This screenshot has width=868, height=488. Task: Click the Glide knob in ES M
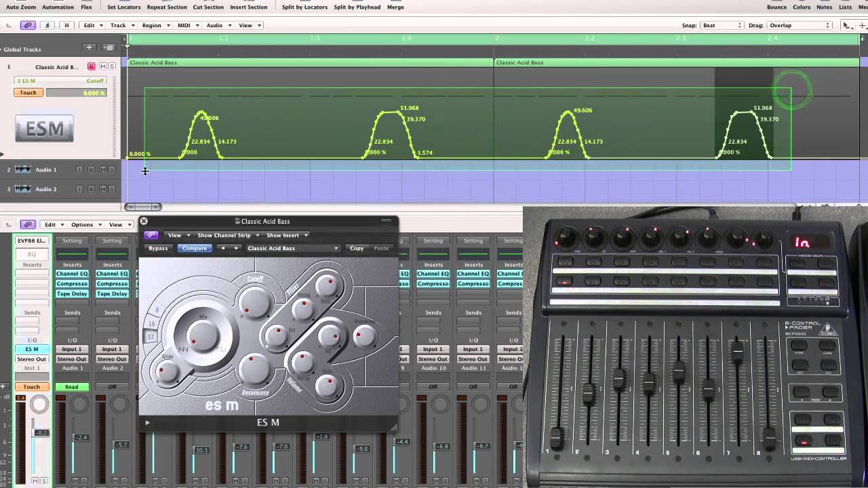pyautogui.click(x=166, y=371)
